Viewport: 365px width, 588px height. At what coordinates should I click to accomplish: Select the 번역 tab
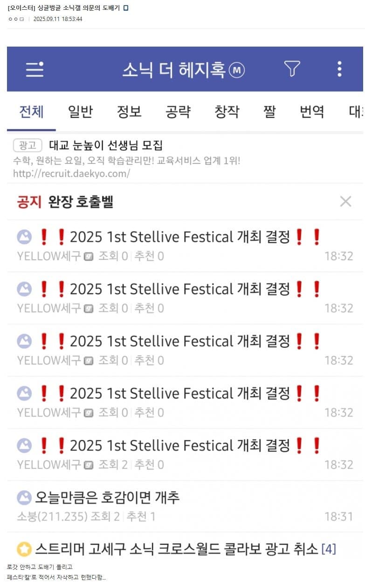[312, 112]
